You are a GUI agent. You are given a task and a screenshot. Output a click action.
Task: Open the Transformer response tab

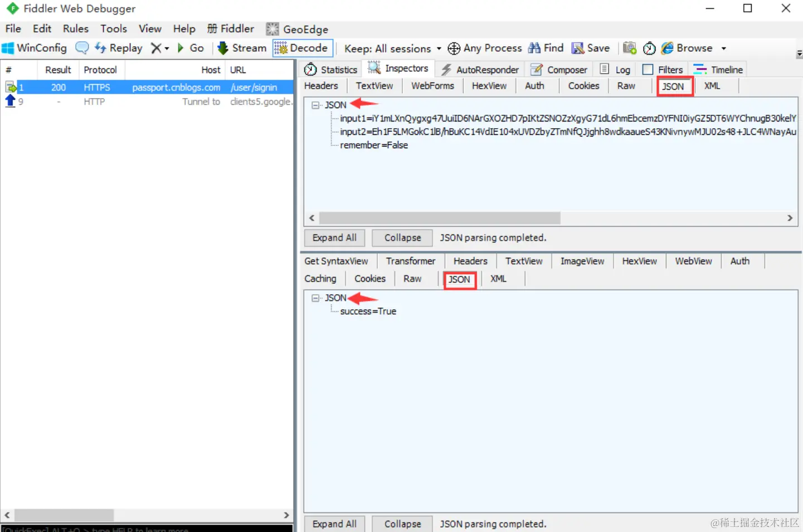[411, 261]
